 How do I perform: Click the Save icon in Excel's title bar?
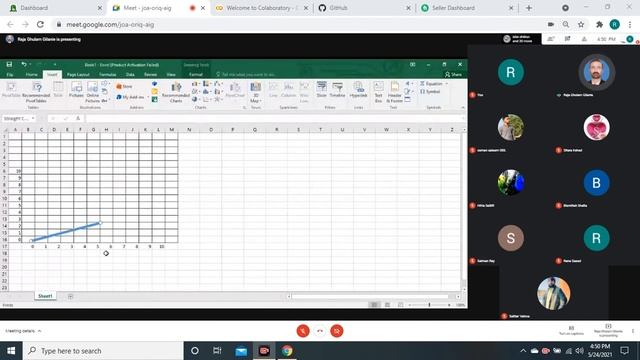click(x=9, y=64)
